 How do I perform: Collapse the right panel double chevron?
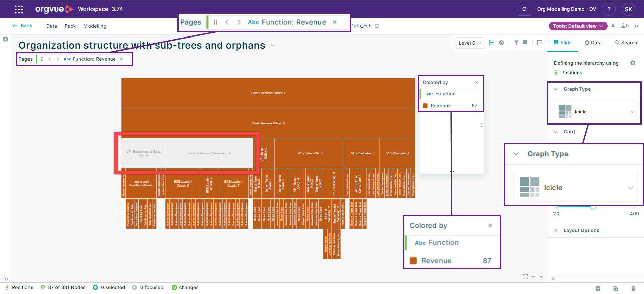[x=553, y=279]
